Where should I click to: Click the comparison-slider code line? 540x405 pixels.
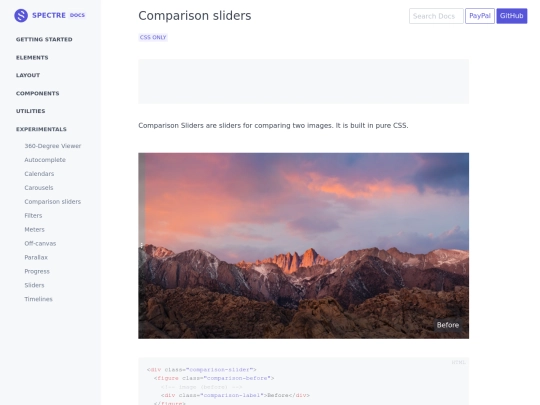pyautogui.click(x=201, y=370)
